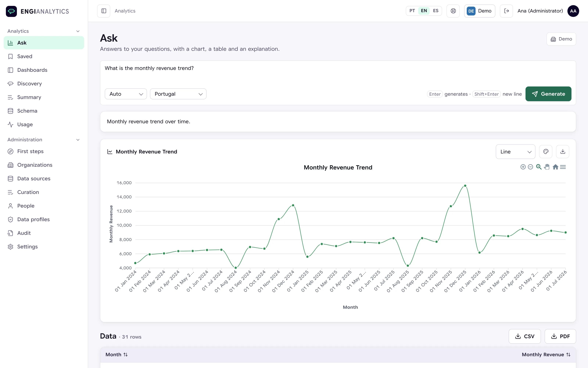Image resolution: width=588 pixels, height=368 pixels.
Task: Open the chart hamburger menu
Action: pos(563,167)
